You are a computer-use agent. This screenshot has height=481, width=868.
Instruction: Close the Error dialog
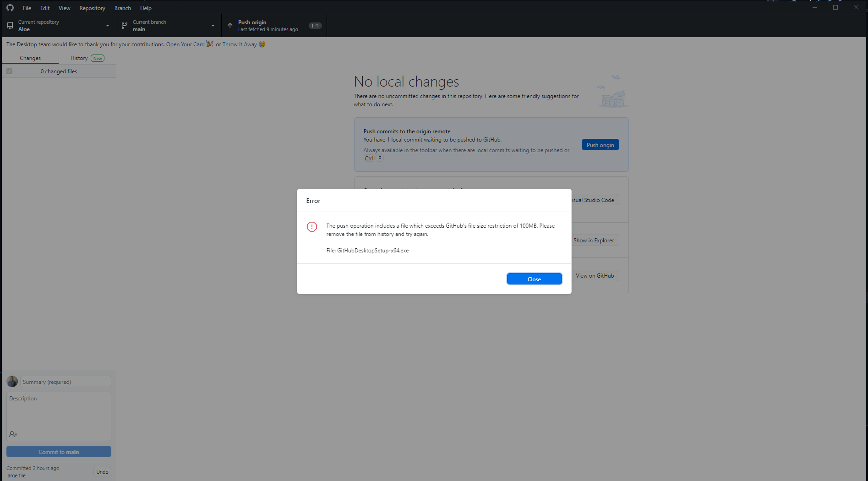point(534,279)
